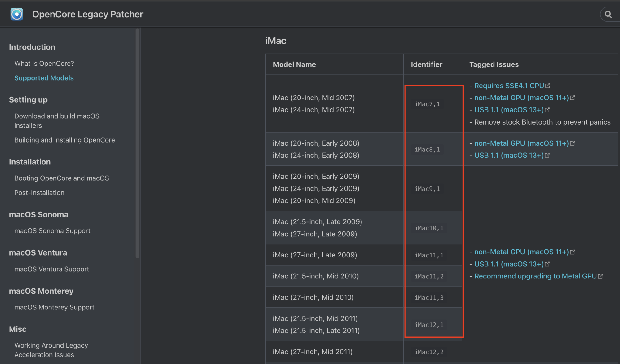Open Booting OpenCore and macOS page
620x364 pixels.
(61, 178)
